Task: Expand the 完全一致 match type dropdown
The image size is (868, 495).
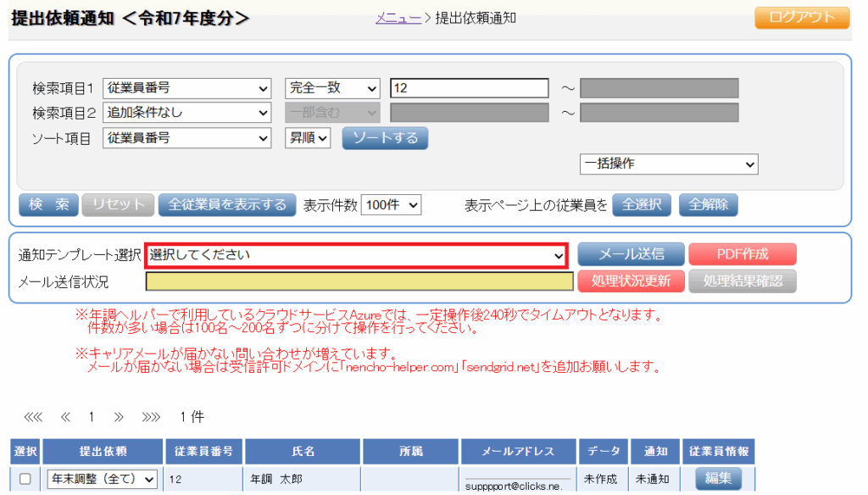Action: [332, 88]
